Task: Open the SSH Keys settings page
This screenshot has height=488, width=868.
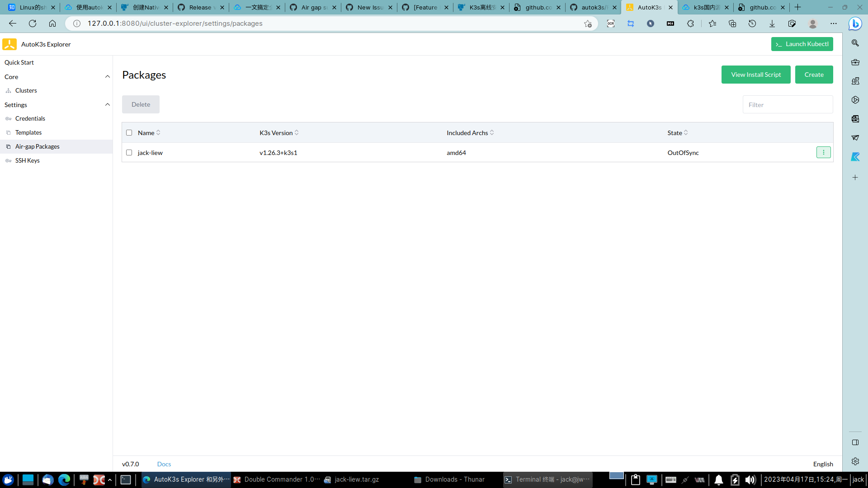Action: click(x=27, y=160)
